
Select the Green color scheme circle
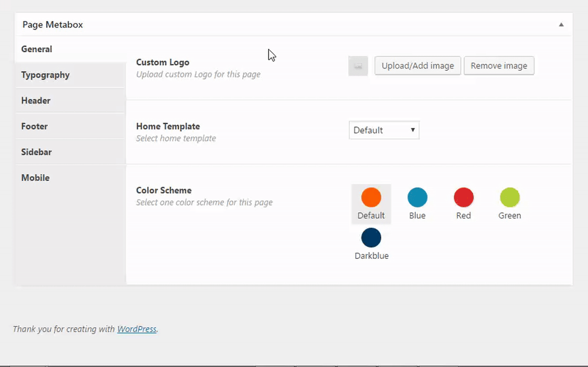click(509, 197)
